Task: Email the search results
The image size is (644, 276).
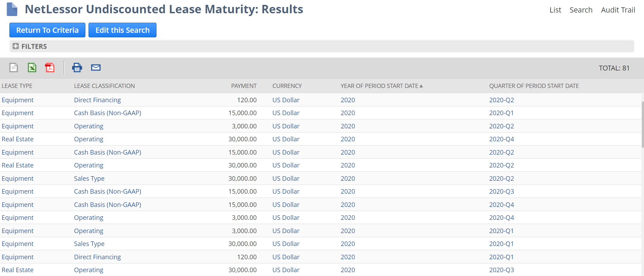Action: tap(96, 67)
